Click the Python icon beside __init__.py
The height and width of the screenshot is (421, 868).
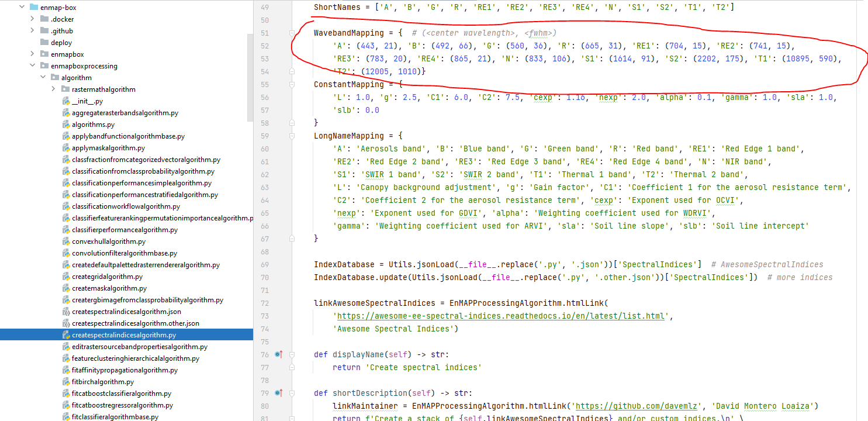(66, 101)
